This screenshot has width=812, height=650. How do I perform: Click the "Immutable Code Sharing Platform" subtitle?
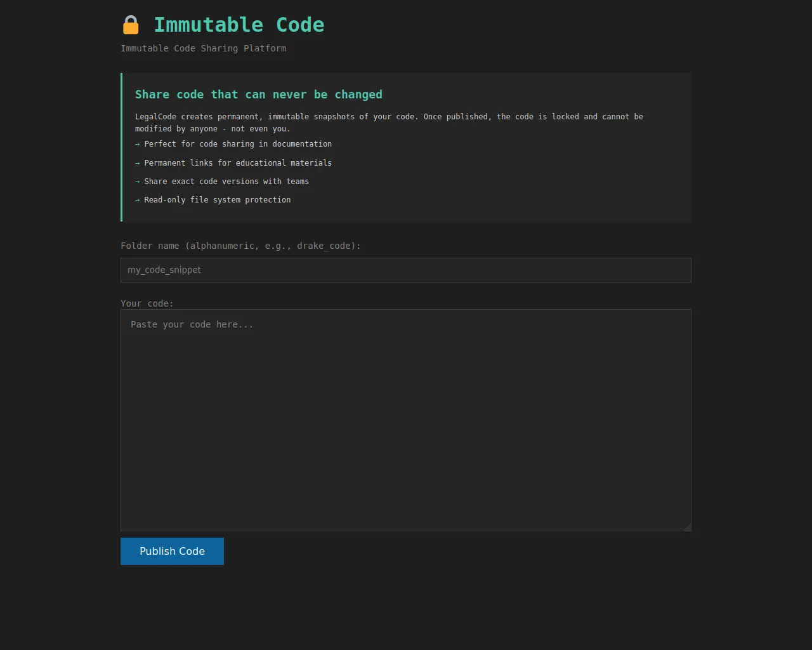[x=203, y=48]
